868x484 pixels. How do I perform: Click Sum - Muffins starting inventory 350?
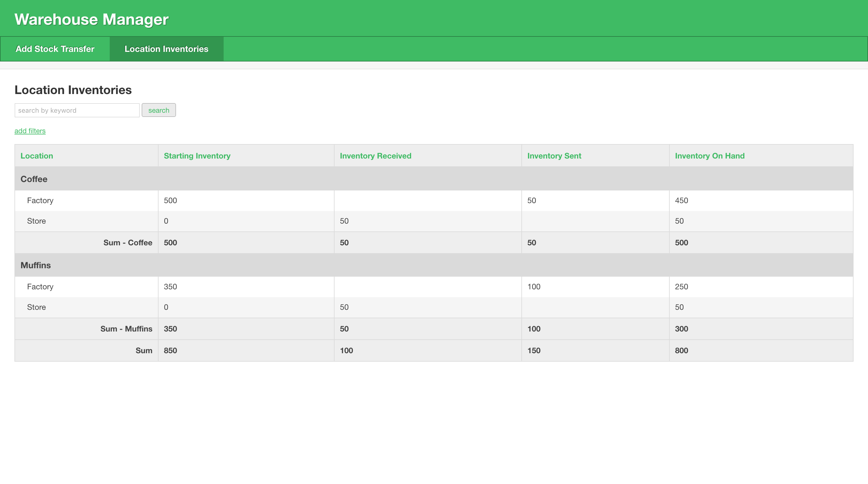(170, 329)
